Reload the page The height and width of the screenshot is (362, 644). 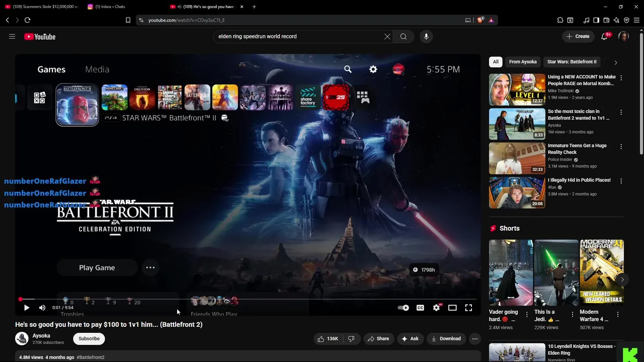coord(27,20)
